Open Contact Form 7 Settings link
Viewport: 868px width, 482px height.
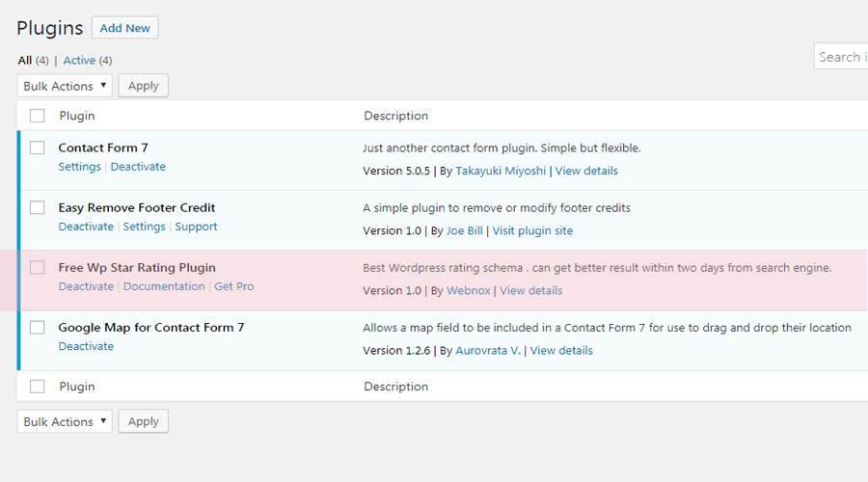(x=80, y=167)
